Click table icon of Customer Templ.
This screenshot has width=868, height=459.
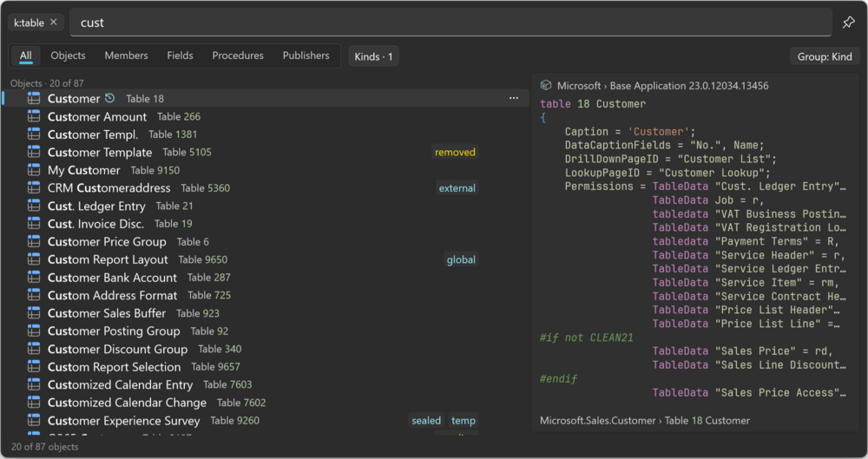click(34, 134)
